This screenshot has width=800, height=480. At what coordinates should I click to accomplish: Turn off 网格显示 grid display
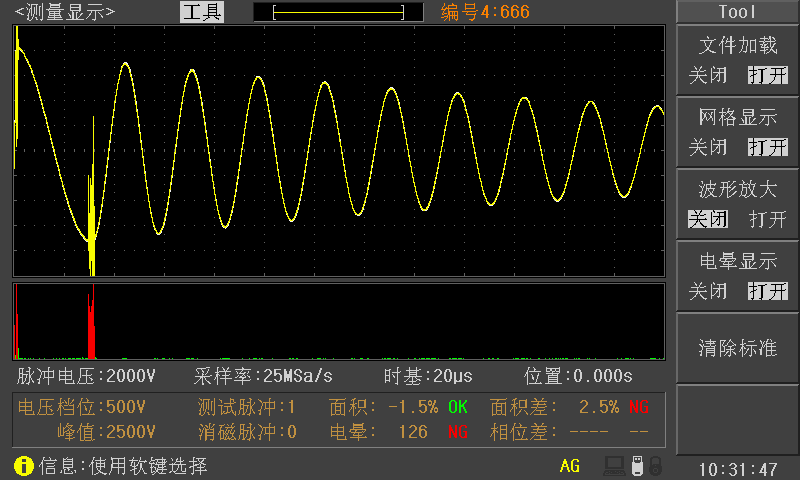(708, 147)
